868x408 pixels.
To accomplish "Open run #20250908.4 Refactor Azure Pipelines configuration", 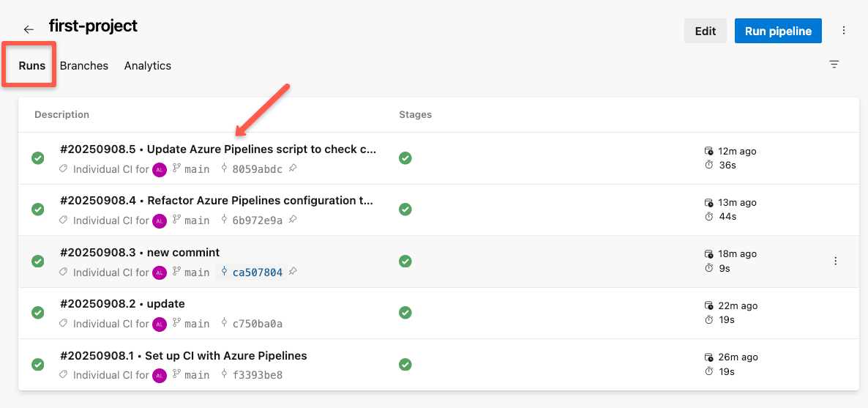I will pyautogui.click(x=217, y=201).
